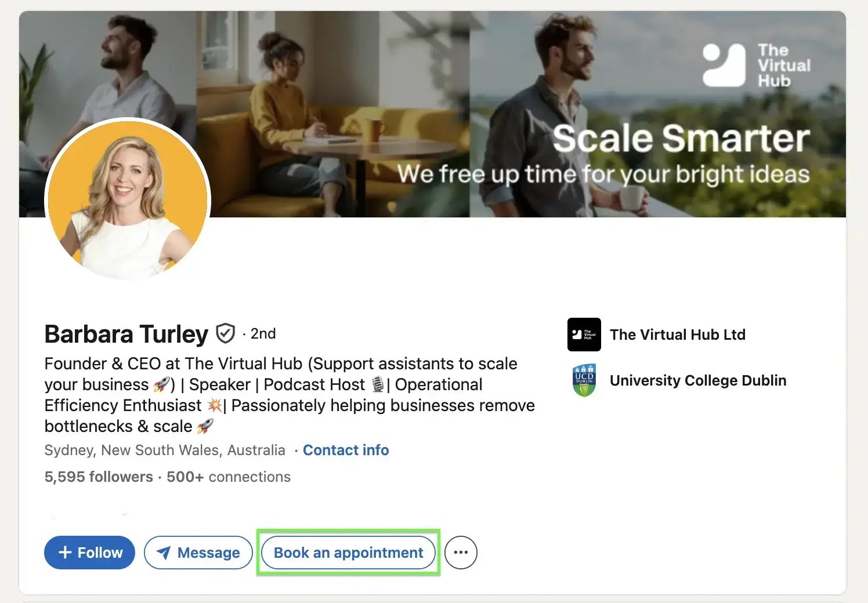The width and height of the screenshot is (868, 603).
Task: Click the 2nd degree connection label
Action: (262, 333)
